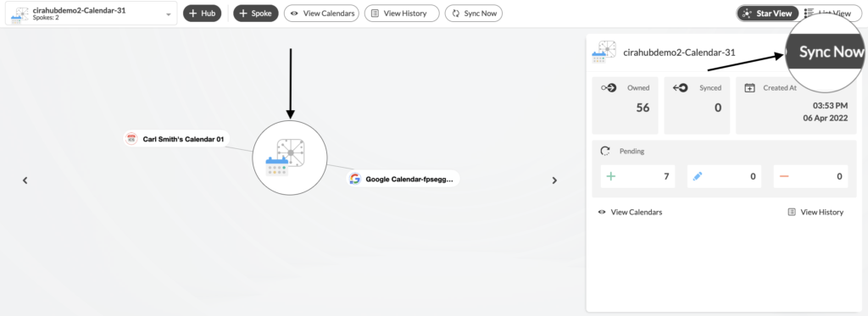Viewport: 868px width, 316px height.
Task: Click the Synced count card showing 0
Action: pyautogui.click(x=697, y=105)
